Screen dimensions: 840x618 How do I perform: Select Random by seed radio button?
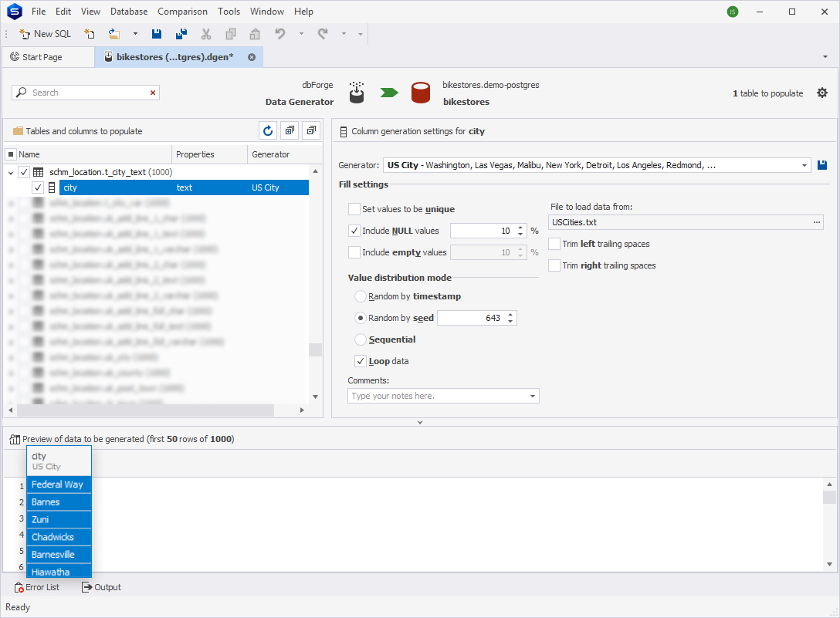pyautogui.click(x=361, y=318)
